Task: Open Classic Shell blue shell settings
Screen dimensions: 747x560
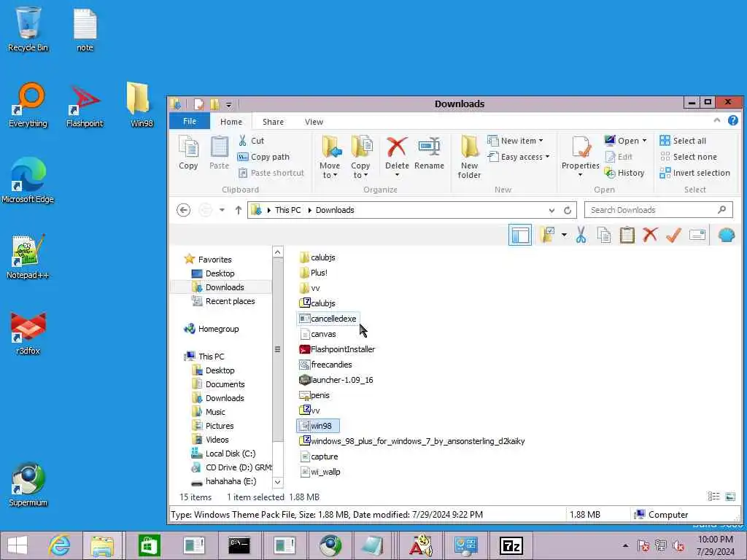Action: click(x=727, y=236)
